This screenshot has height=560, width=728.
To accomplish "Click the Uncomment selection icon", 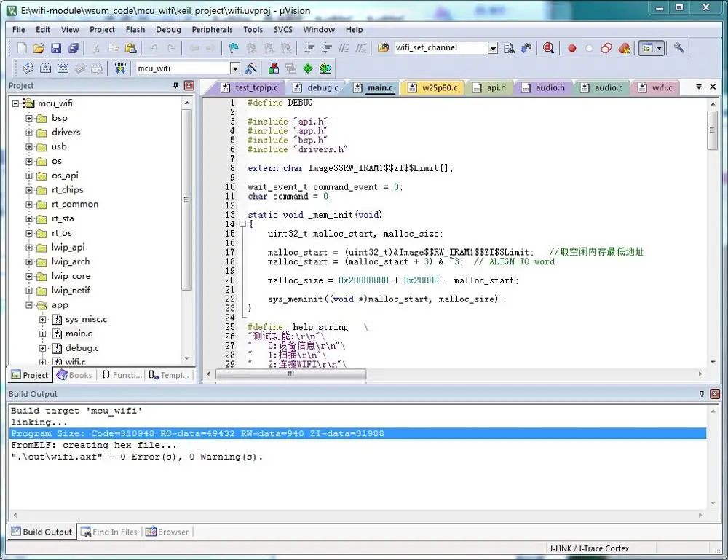I will pyautogui.click(x=361, y=48).
